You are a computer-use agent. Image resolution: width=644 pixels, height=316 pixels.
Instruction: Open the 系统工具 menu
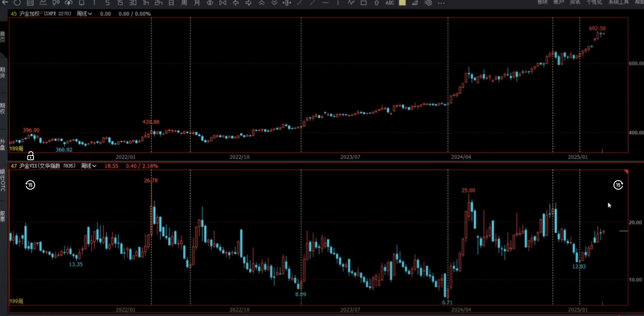coord(618,2)
